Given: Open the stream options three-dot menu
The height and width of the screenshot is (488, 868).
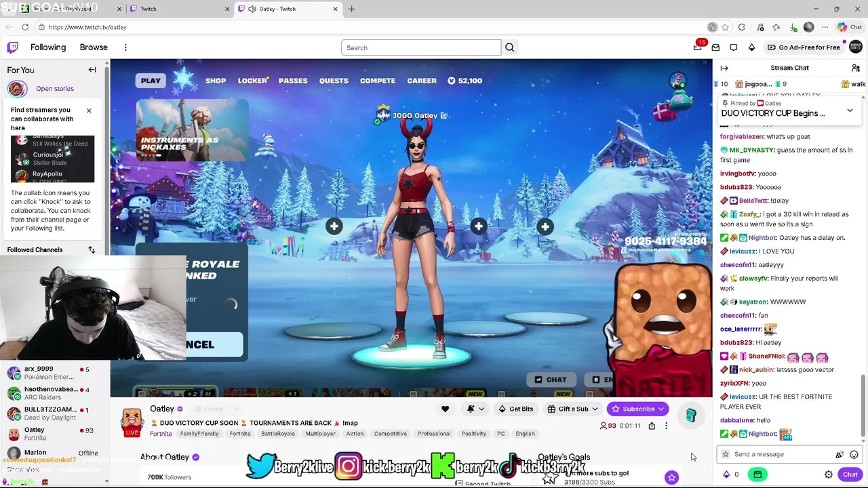Looking at the screenshot, I should click(666, 426).
